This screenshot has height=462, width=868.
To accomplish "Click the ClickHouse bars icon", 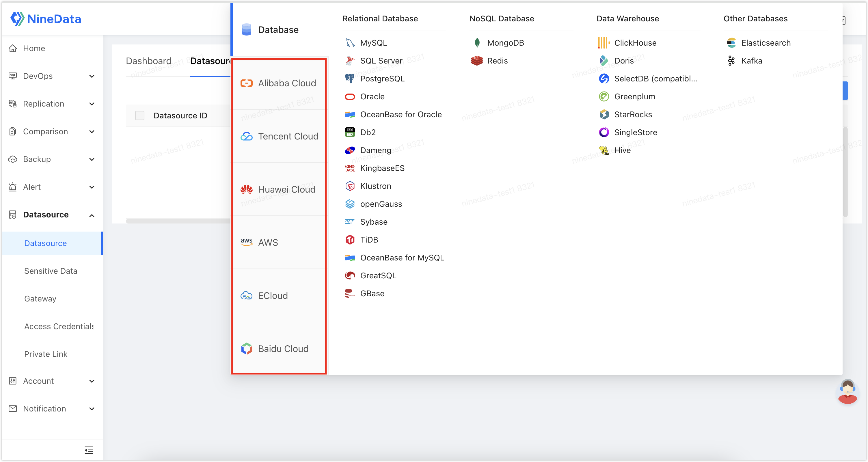I will point(604,43).
